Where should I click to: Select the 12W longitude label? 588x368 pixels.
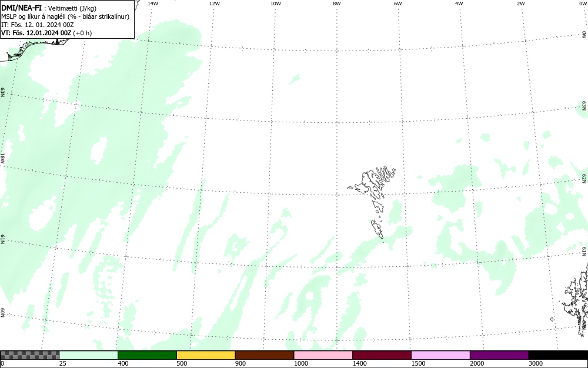(x=214, y=4)
